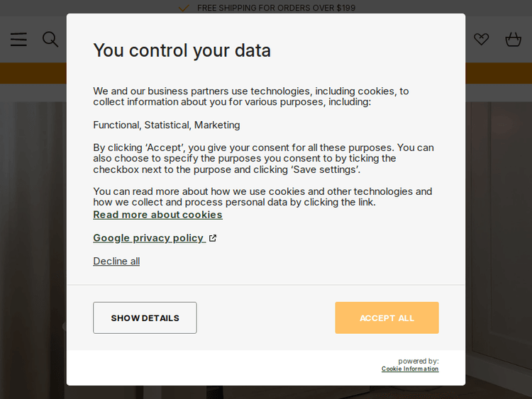Click paragraph starting 'We and our business partners'
Screen dimensions: 532x399
251,96
